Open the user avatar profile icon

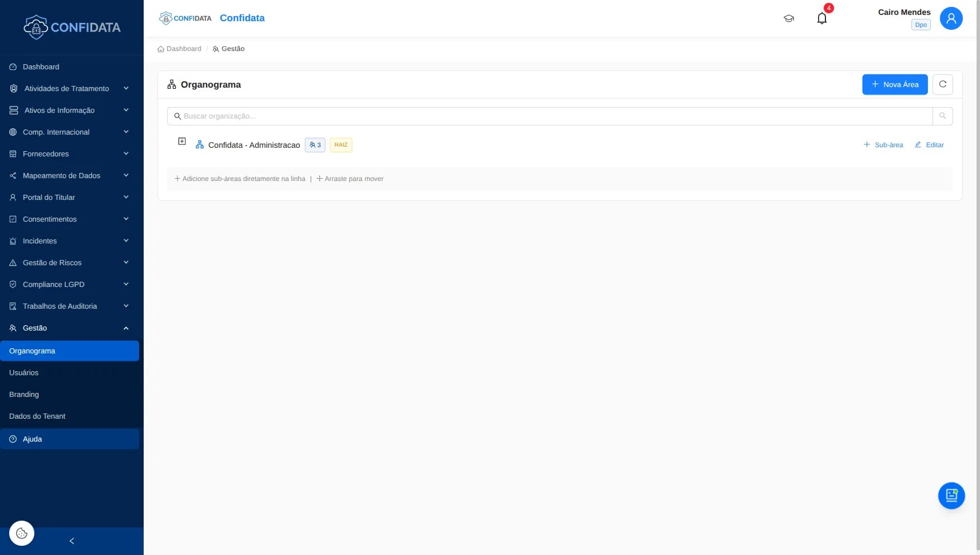pyautogui.click(x=951, y=18)
